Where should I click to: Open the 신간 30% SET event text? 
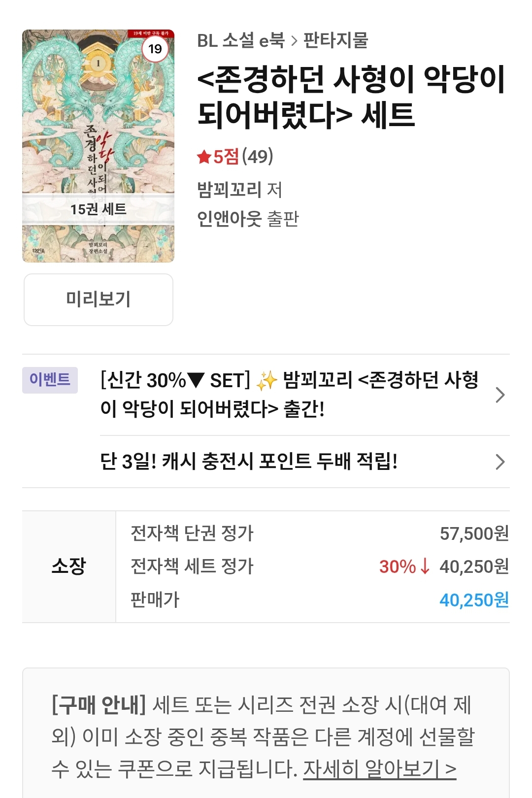pyautogui.click(x=289, y=395)
